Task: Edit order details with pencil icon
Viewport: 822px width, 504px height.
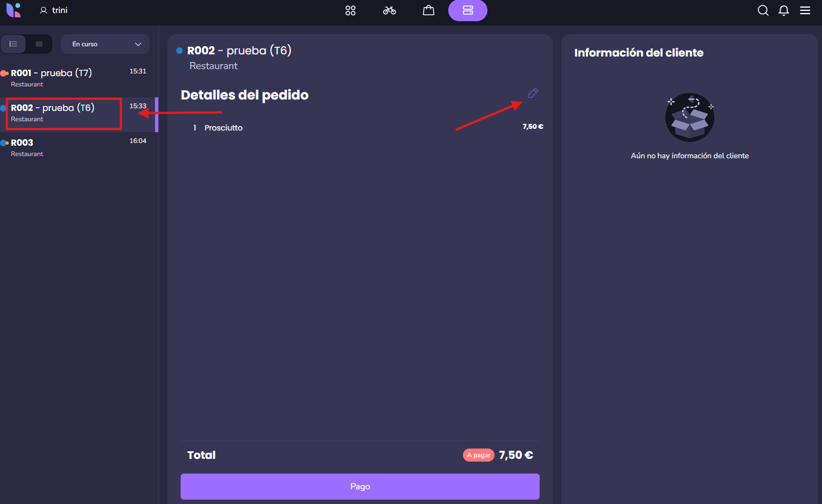Action: 533,93
